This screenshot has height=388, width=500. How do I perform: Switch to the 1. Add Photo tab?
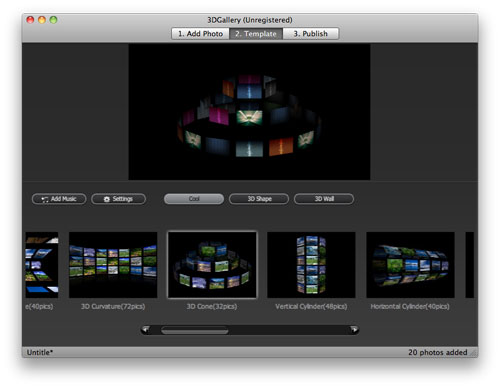tap(200, 34)
